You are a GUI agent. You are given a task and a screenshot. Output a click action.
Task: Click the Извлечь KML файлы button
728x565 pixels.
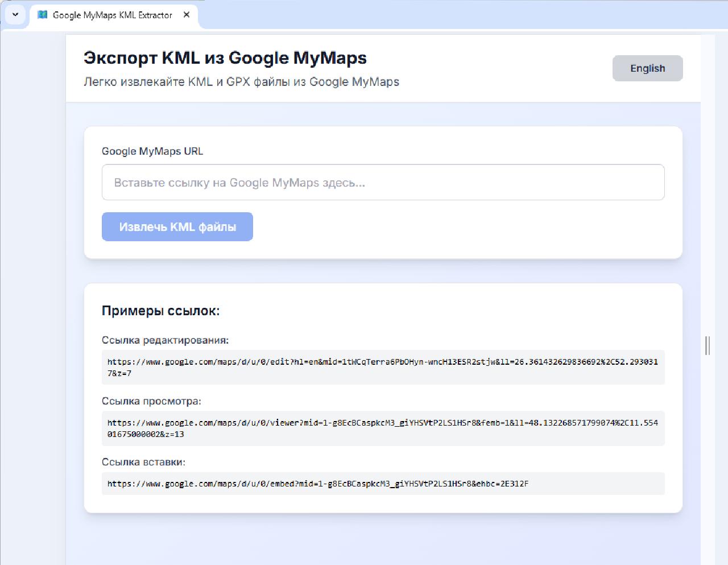177,227
